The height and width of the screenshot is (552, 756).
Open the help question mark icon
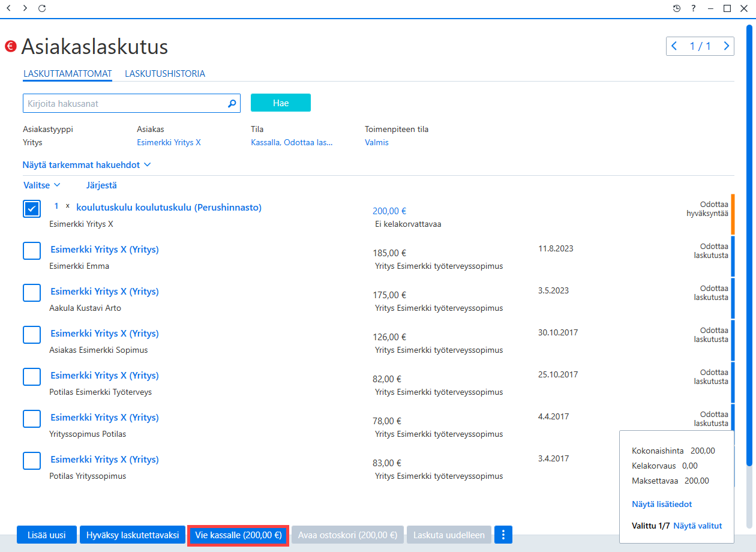point(694,8)
